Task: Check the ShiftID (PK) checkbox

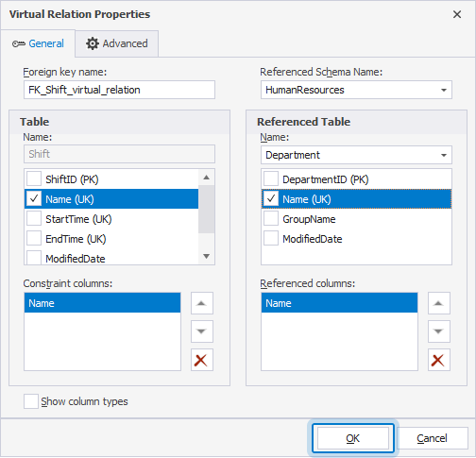Action: (x=34, y=179)
